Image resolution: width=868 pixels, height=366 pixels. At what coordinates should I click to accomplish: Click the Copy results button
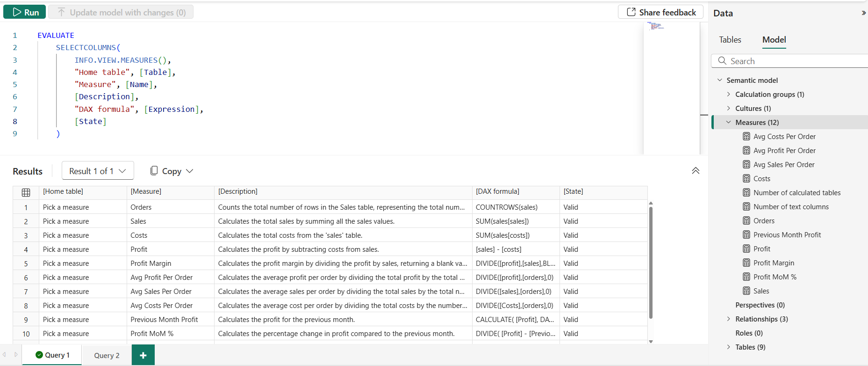point(166,171)
